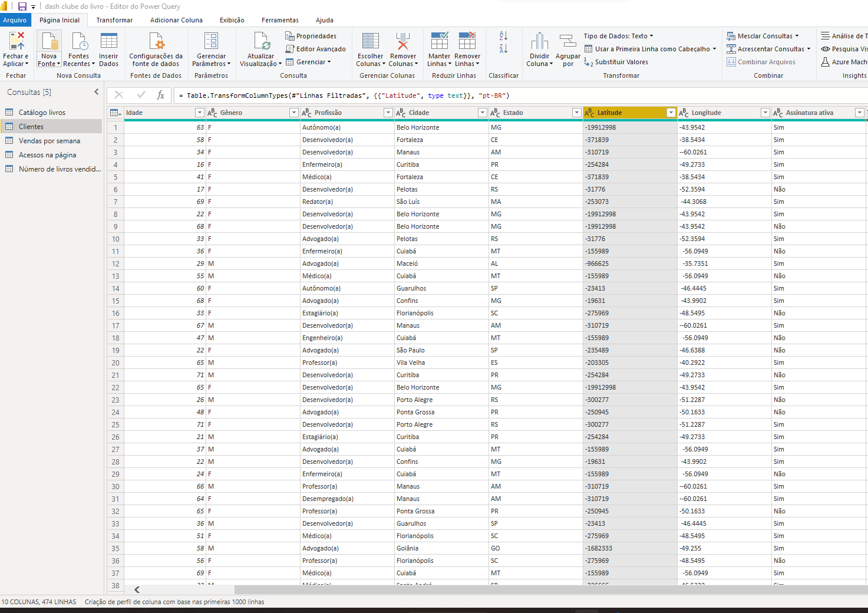Collapse the Consultas pane chevron

[97, 92]
